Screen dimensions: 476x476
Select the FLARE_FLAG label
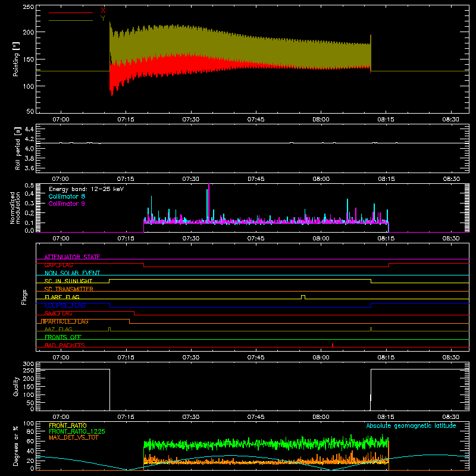tap(62, 297)
